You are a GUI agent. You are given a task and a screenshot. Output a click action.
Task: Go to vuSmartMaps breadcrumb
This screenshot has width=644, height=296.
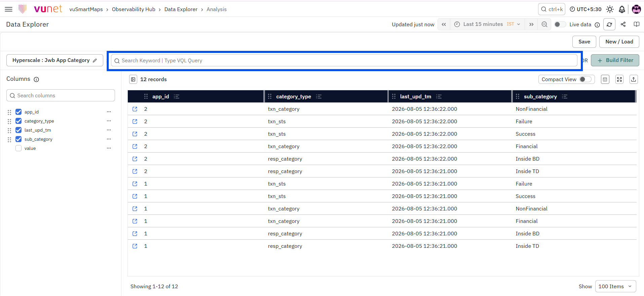(86, 9)
